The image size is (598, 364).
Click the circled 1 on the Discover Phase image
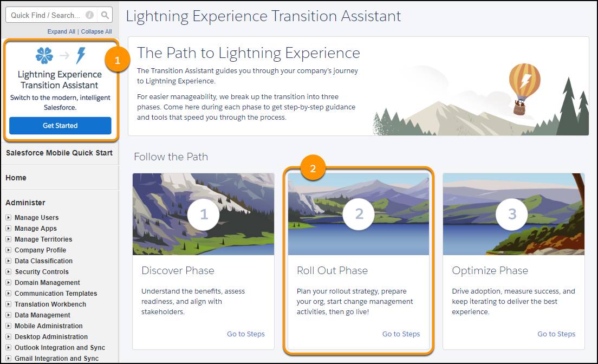[x=203, y=214]
